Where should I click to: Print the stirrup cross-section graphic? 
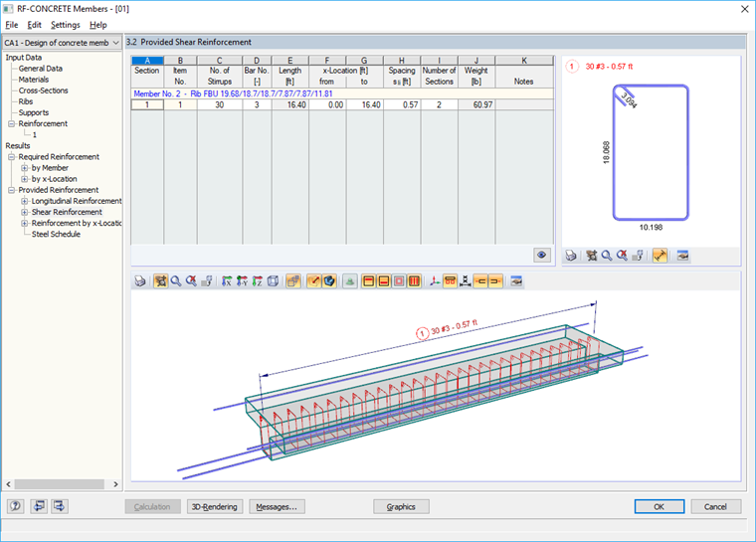[571, 256]
